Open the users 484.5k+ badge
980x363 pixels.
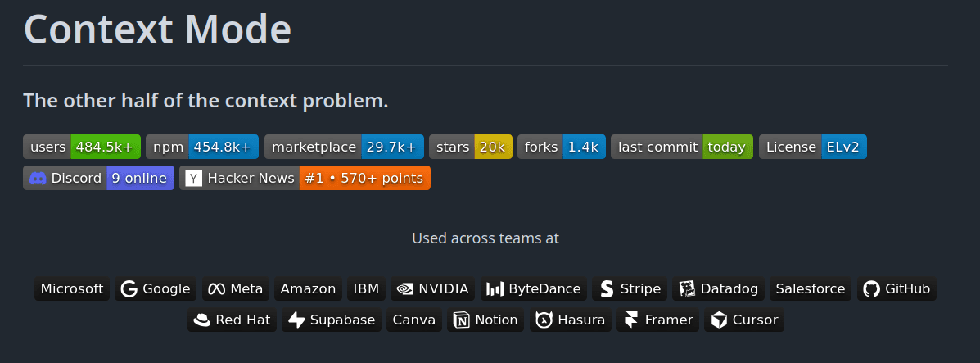point(82,147)
